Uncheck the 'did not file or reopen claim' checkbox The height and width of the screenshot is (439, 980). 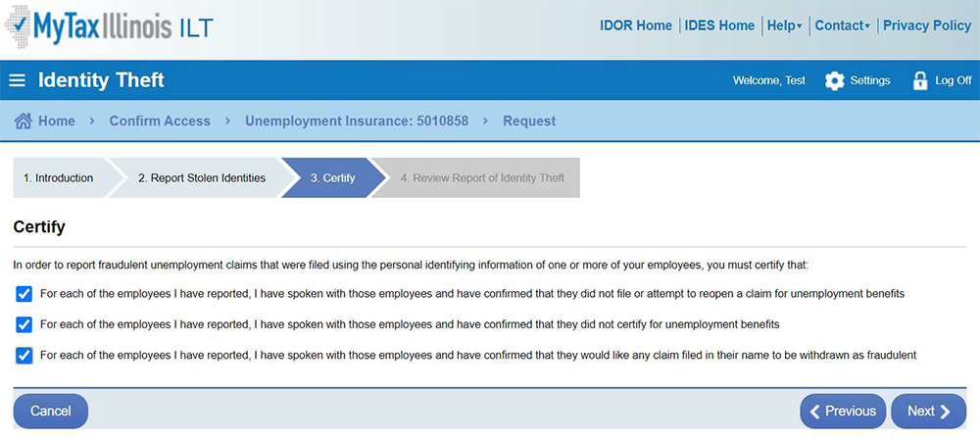[x=24, y=293]
